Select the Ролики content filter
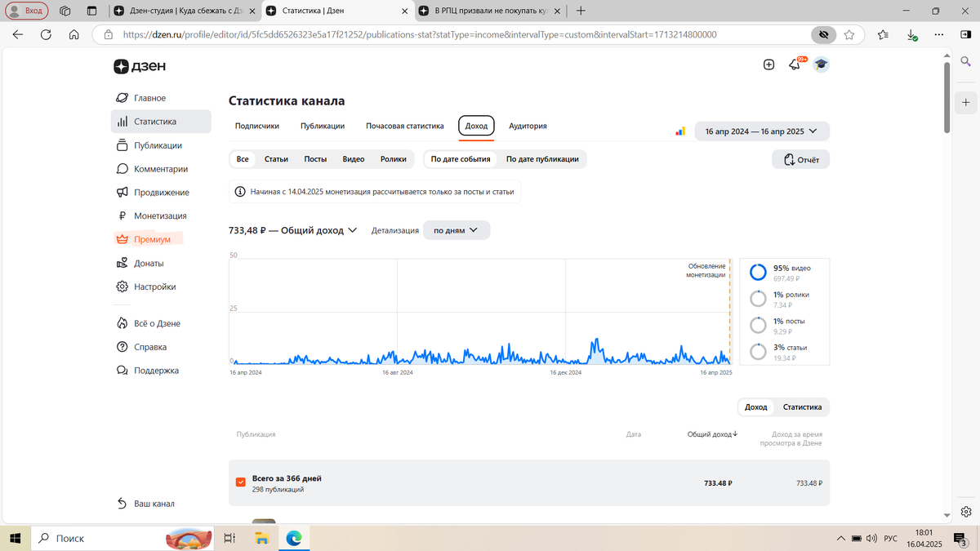The width and height of the screenshot is (980, 551). point(394,159)
